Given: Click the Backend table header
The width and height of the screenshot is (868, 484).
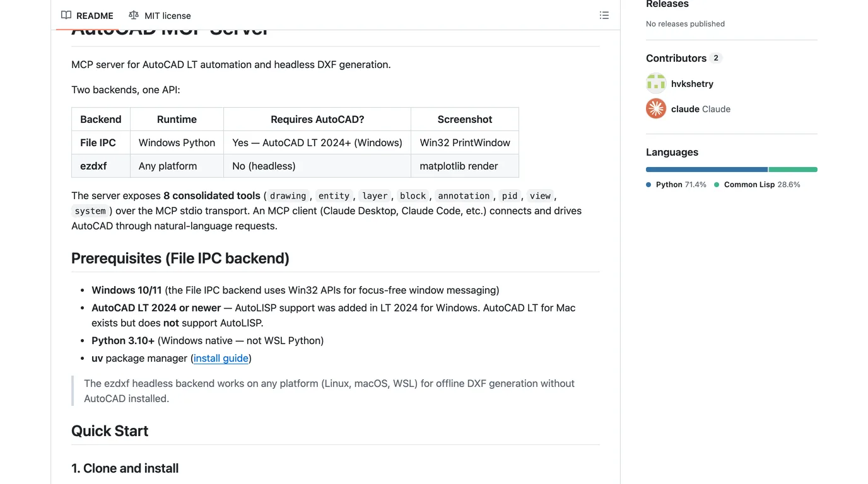Looking at the screenshot, I should pos(101,119).
